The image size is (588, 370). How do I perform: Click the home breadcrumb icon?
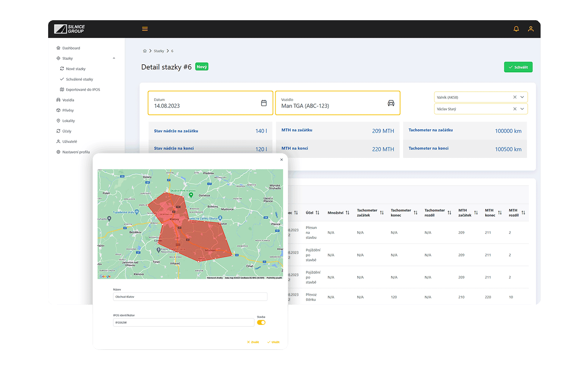tap(145, 51)
